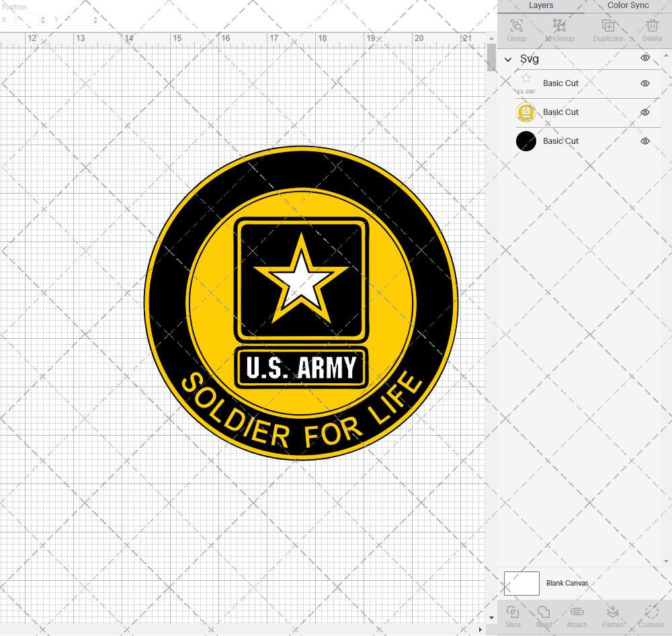Click the Blank Canvas label
Screen dimensions: 672x636
pos(567,584)
